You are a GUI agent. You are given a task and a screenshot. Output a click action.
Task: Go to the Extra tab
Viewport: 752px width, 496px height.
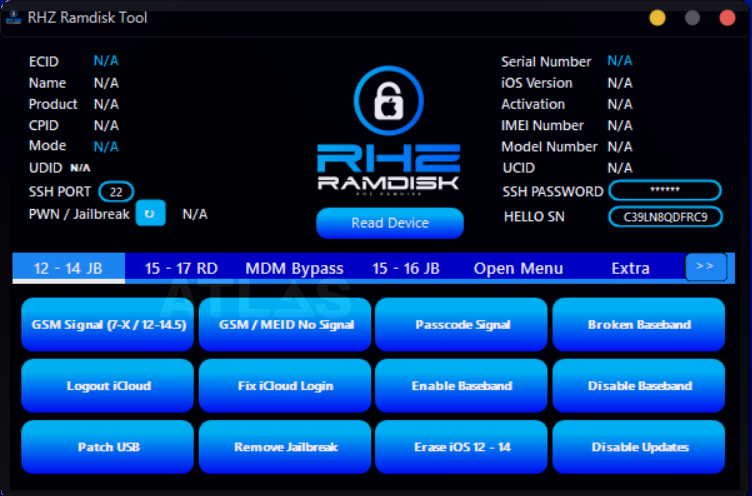pyautogui.click(x=630, y=268)
